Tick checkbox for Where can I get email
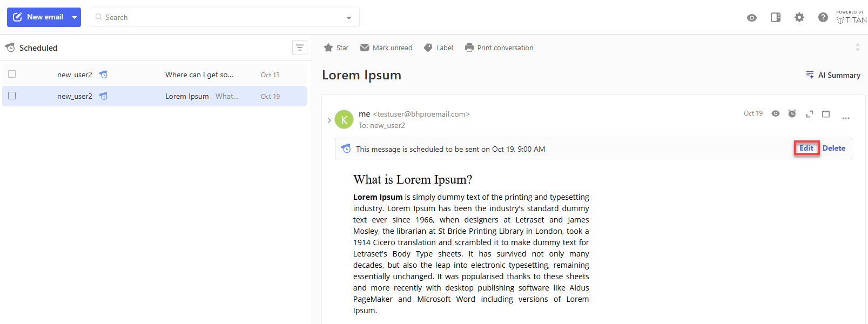868x324 pixels. pyautogui.click(x=12, y=74)
